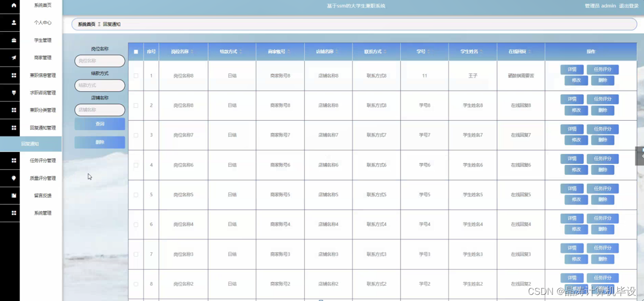Click 任务评分 for row 1
This screenshot has width=644, height=301.
(603, 70)
